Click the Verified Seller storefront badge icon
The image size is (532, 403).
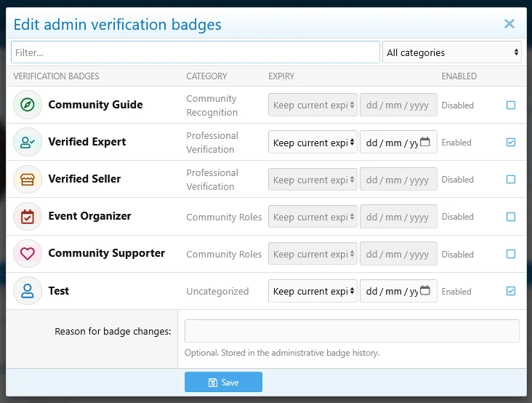28,179
